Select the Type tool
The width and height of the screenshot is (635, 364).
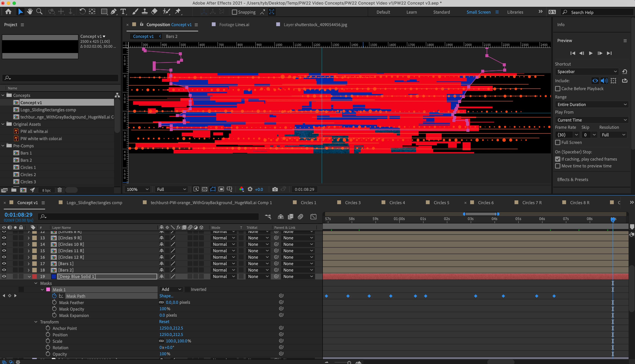[x=123, y=12]
